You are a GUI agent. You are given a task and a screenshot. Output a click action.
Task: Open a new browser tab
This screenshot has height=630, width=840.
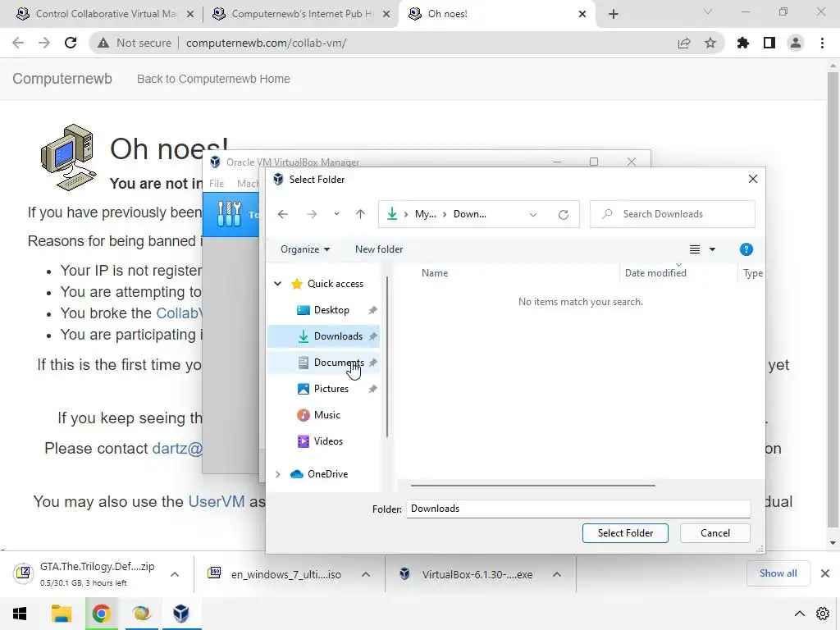[x=614, y=15]
